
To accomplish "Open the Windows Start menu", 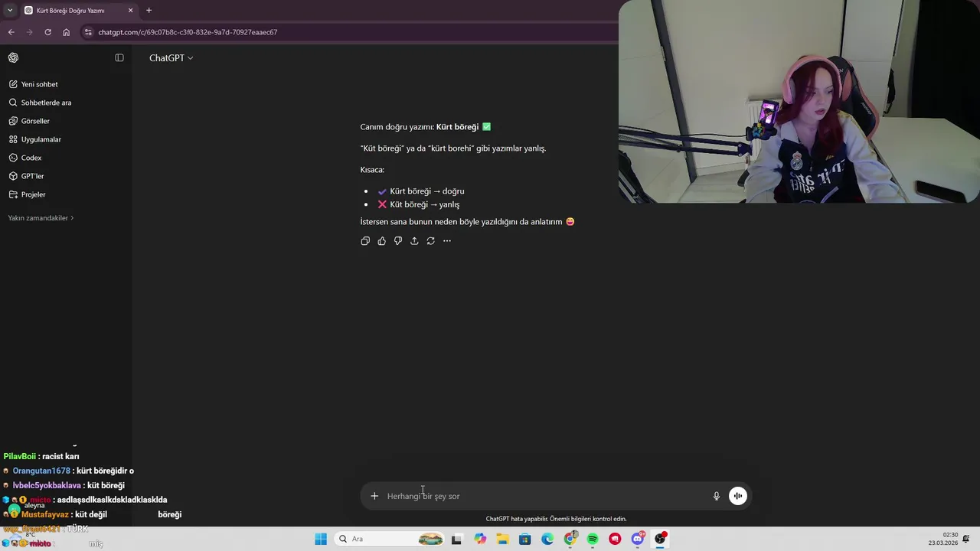I will tap(321, 540).
